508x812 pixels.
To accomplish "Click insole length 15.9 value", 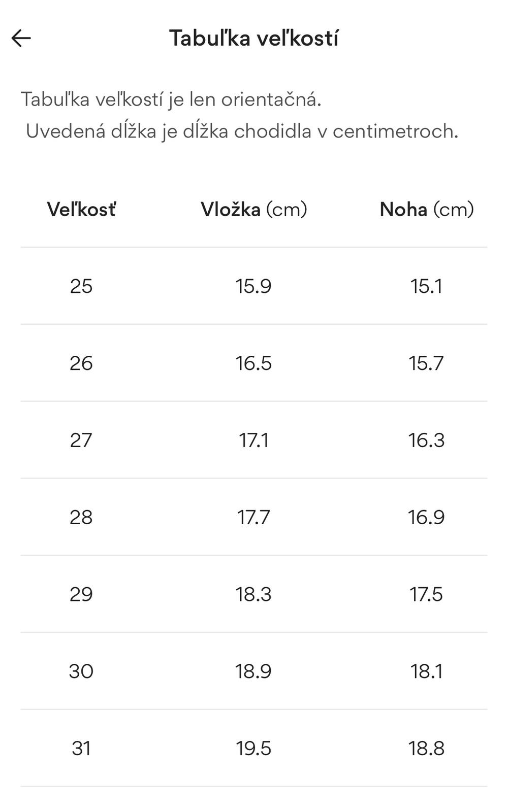I will [253, 286].
